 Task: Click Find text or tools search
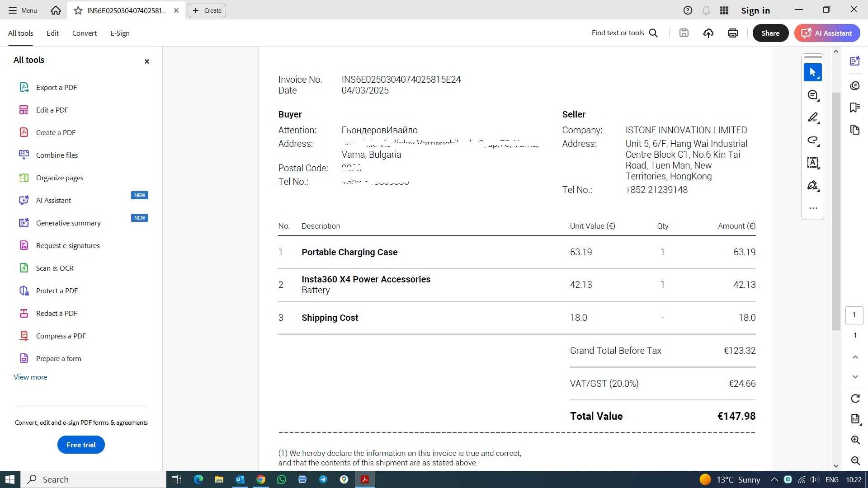pos(625,33)
